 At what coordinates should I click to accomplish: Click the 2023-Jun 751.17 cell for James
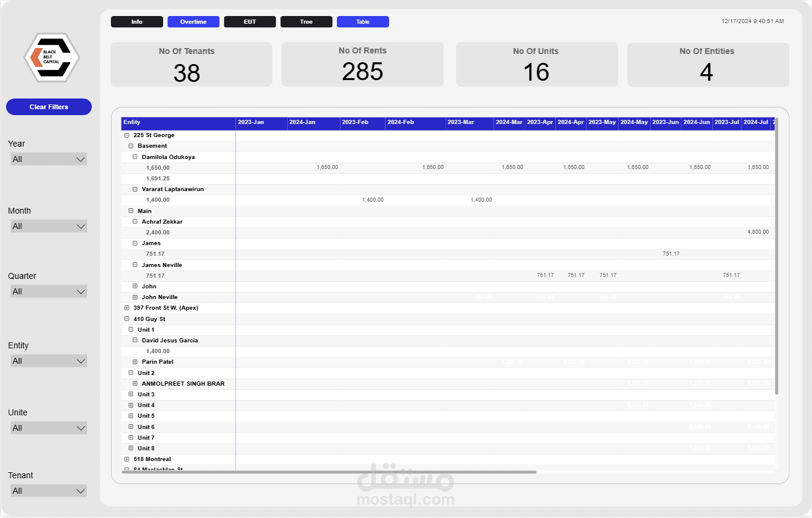pos(671,254)
